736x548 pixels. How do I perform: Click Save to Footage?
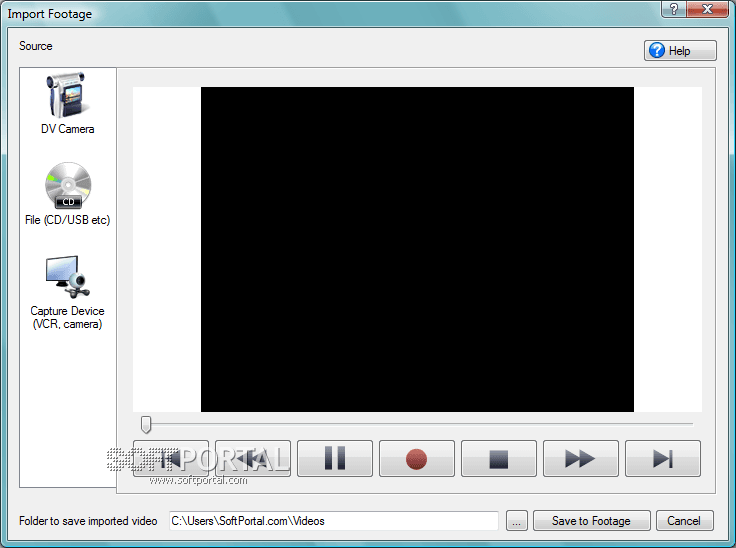click(592, 521)
